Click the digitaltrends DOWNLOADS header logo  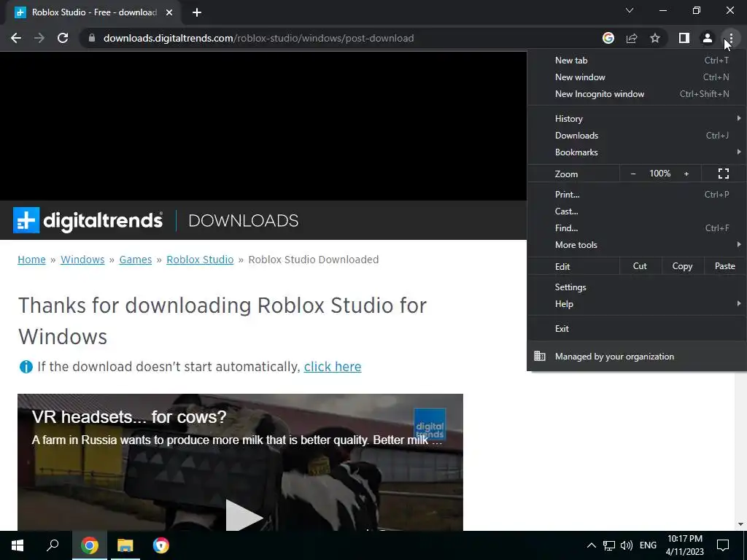(156, 220)
